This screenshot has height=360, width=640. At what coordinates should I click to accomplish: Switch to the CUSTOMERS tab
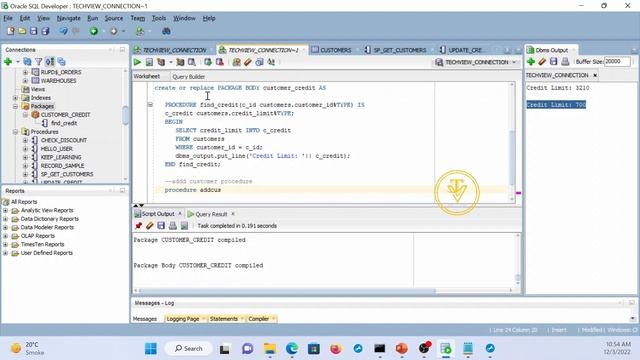click(x=335, y=50)
